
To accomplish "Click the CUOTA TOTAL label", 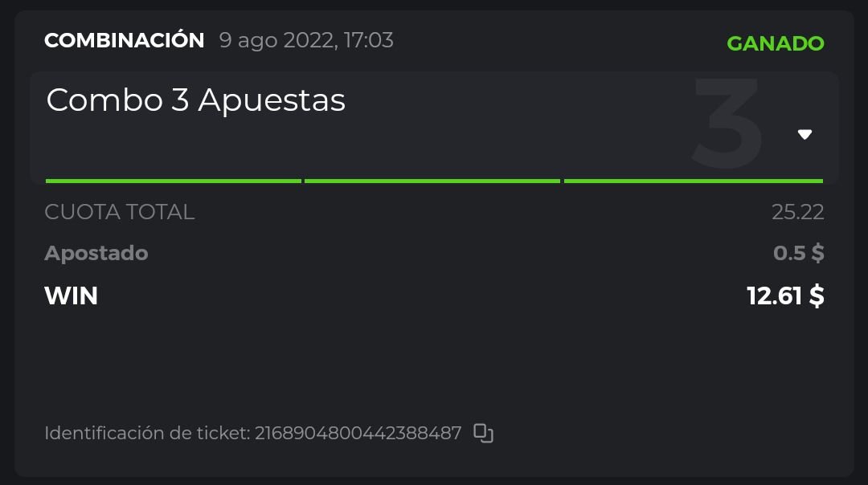I will click(119, 212).
